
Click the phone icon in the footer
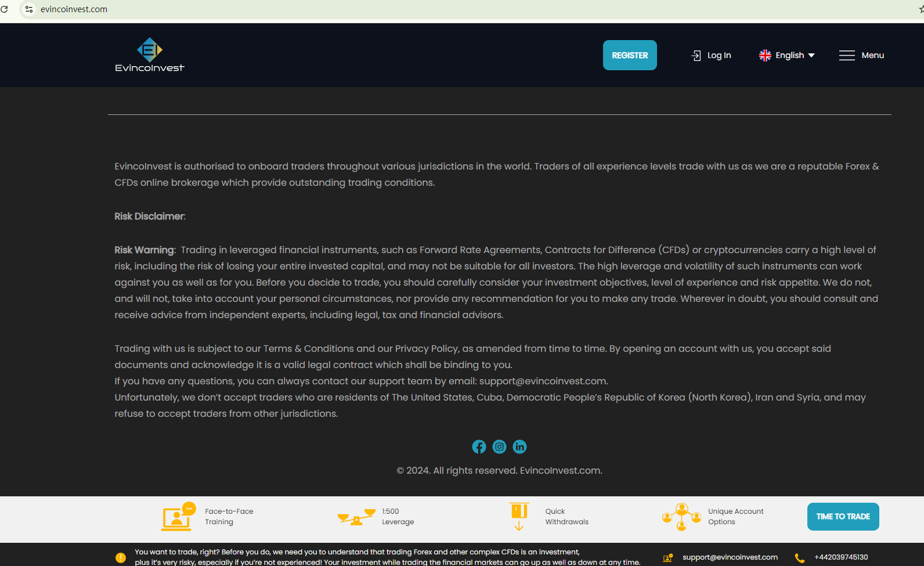pyautogui.click(x=800, y=558)
